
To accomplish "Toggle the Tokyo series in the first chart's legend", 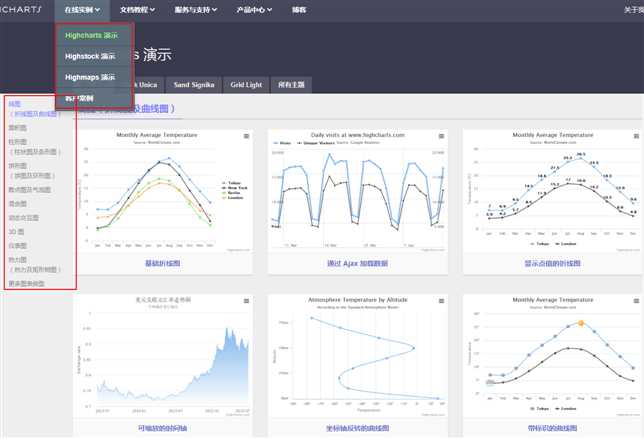I will click(232, 183).
